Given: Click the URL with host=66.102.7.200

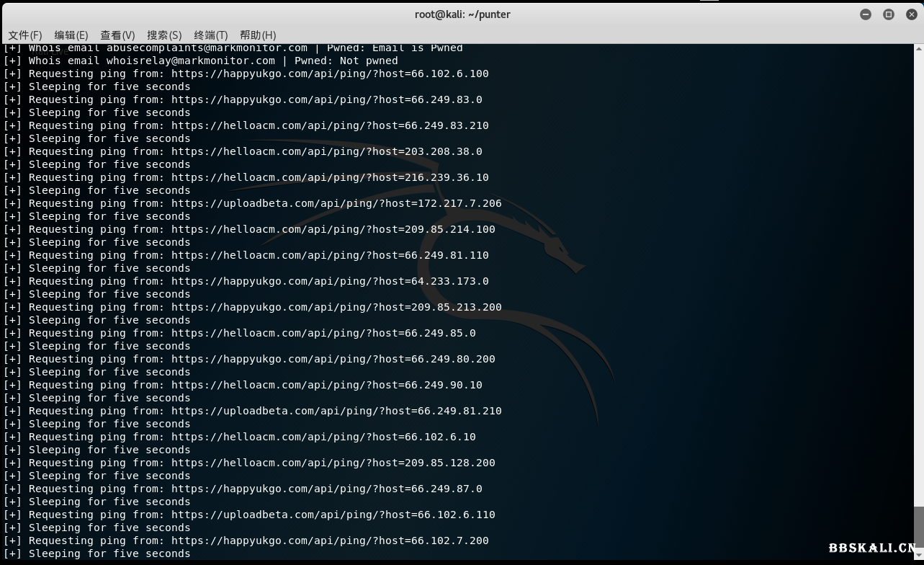Looking at the screenshot, I should point(330,540).
